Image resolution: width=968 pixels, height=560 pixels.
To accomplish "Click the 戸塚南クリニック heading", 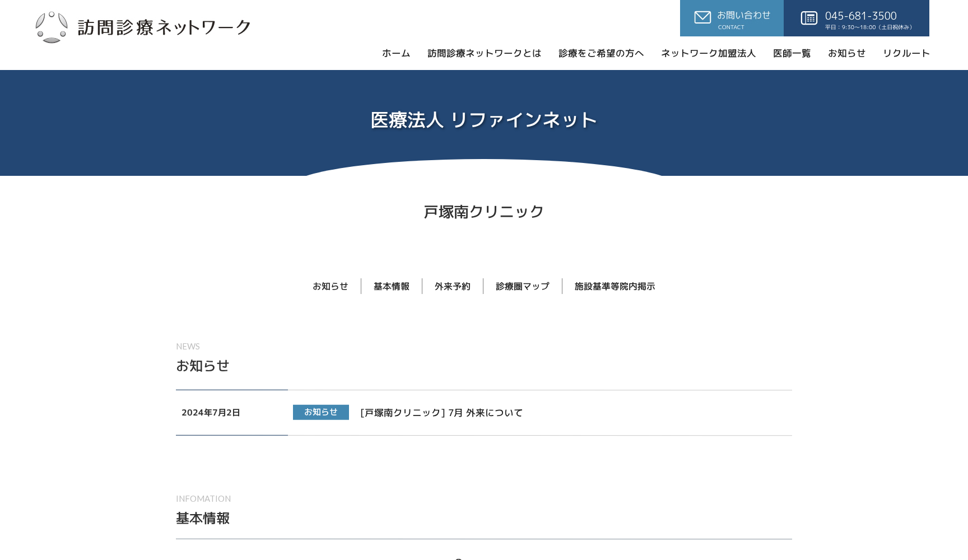I will pos(484,212).
